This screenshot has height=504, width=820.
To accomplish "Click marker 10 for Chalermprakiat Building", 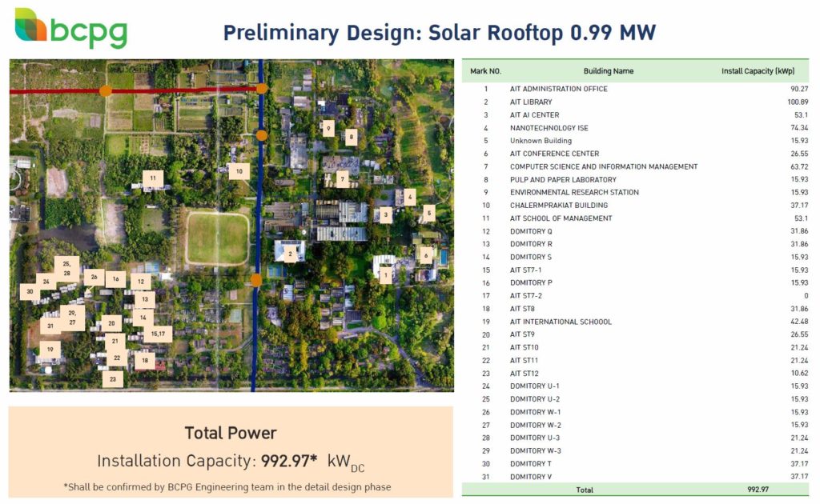I will coord(238,170).
